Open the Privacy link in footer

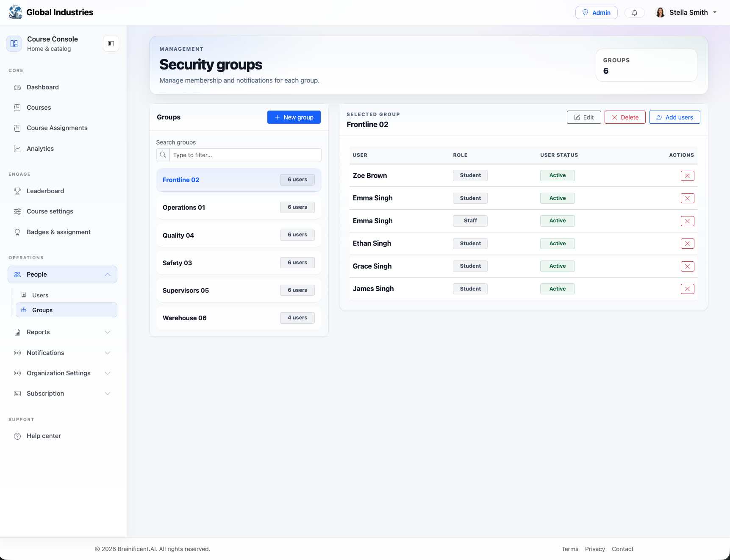[595, 549]
